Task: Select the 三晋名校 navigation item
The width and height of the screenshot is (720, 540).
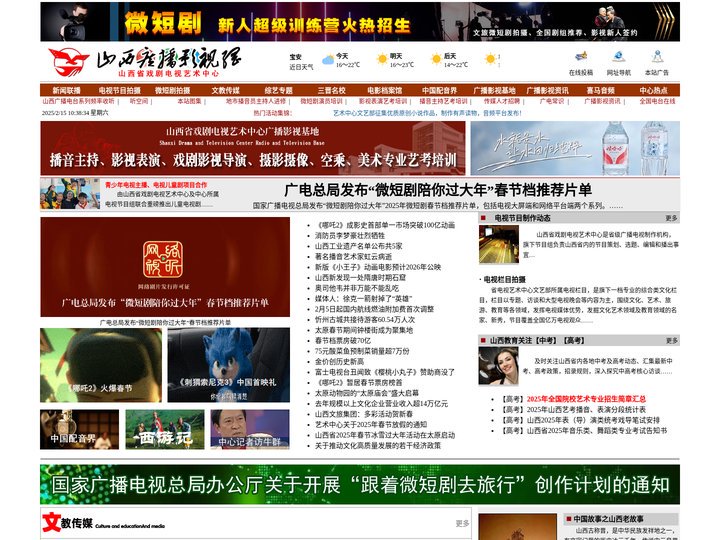Action: (332, 90)
